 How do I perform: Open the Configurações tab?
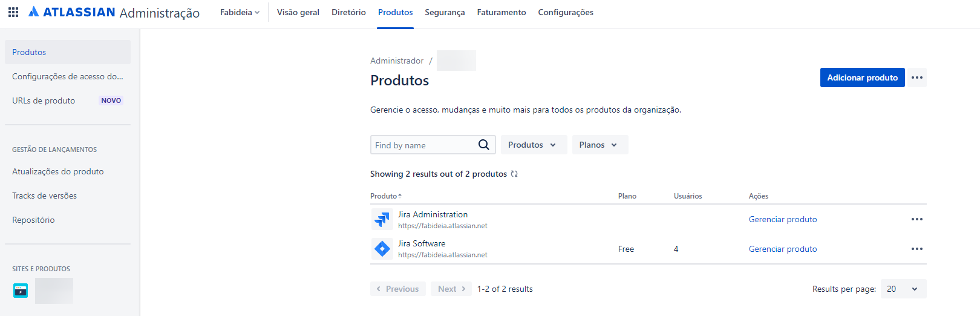pyautogui.click(x=566, y=12)
